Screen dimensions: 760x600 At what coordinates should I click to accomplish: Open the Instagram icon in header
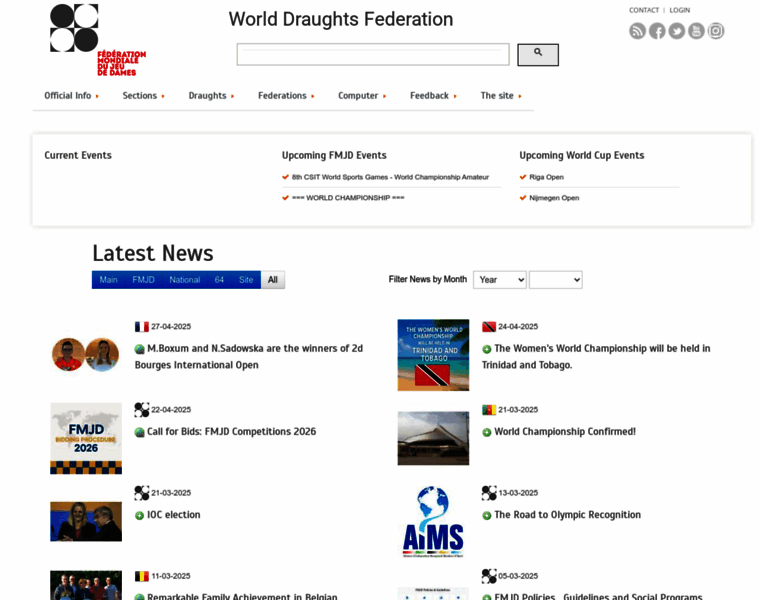tap(716, 31)
